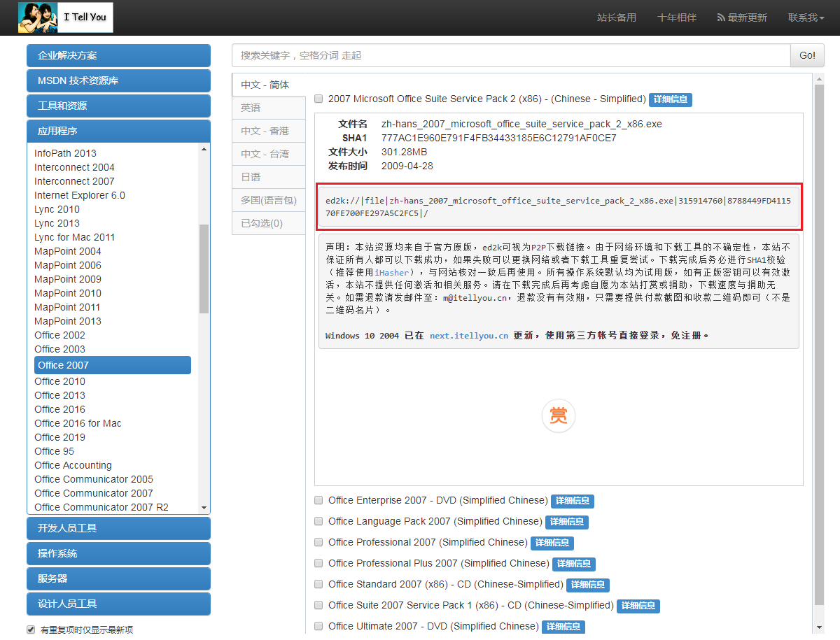The height and width of the screenshot is (640, 840).
Task: Click 详细信息 for Office Suite 2007 Service Pack 1
Action: point(638,606)
